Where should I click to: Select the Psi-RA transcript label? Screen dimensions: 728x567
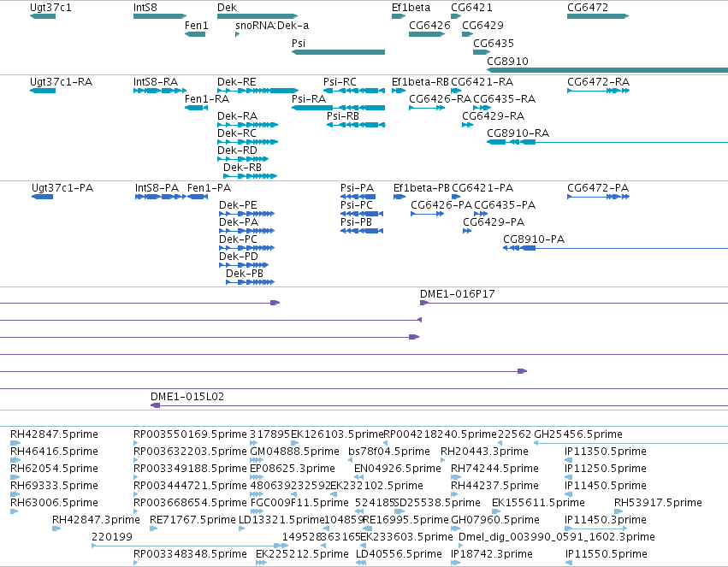tap(309, 99)
